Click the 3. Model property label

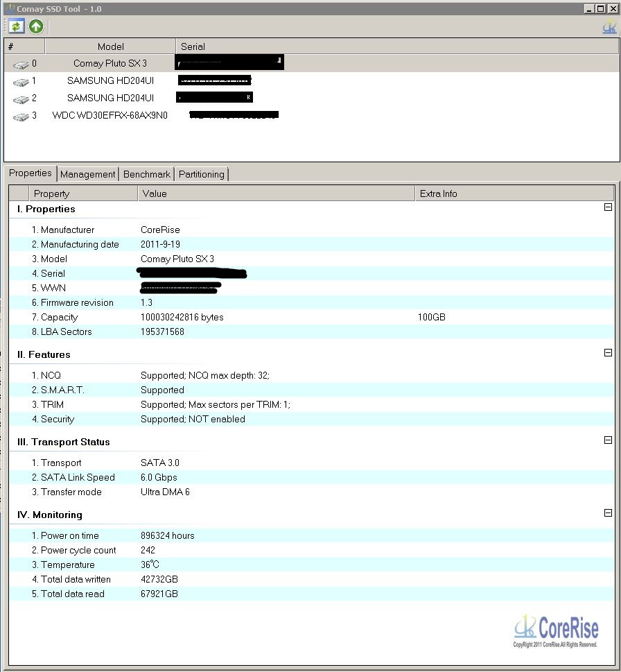(49, 259)
